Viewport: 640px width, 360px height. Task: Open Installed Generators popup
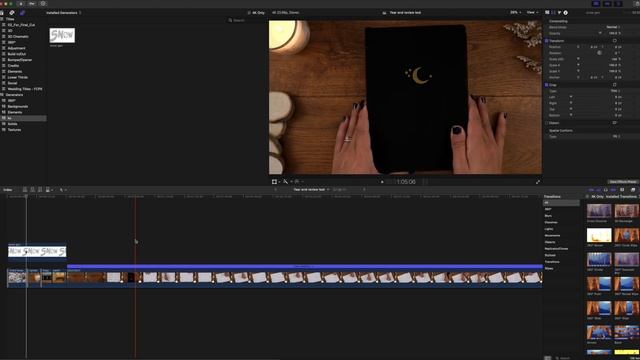click(x=63, y=13)
